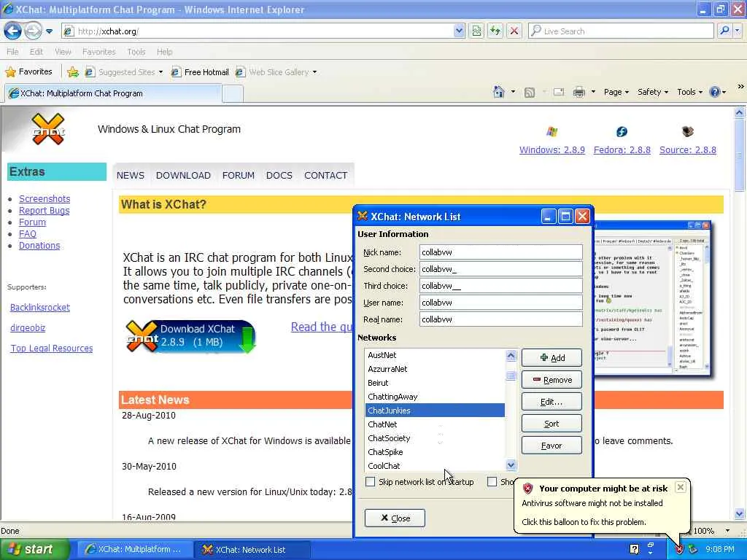Select CoolChat in network list
This screenshot has width=747, height=560.
[435, 466]
